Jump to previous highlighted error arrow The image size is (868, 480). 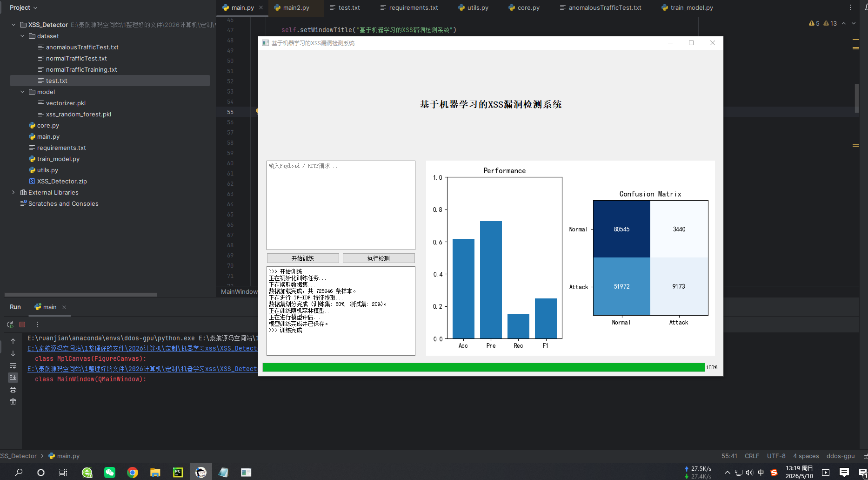point(844,23)
